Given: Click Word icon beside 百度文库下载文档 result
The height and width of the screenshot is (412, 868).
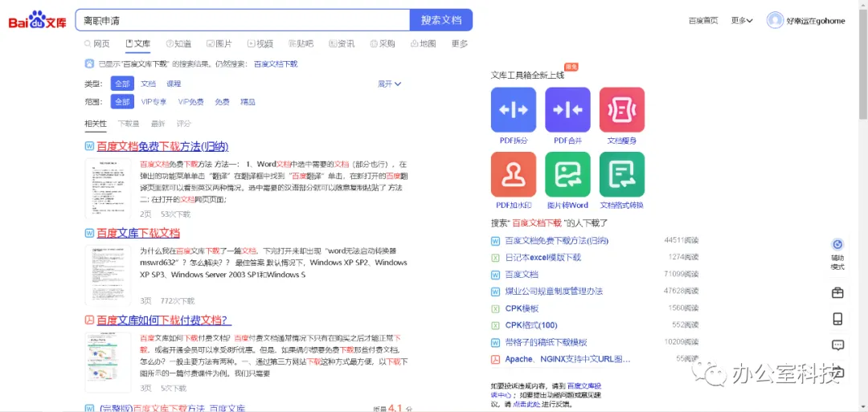Looking at the screenshot, I should click(x=89, y=233).
